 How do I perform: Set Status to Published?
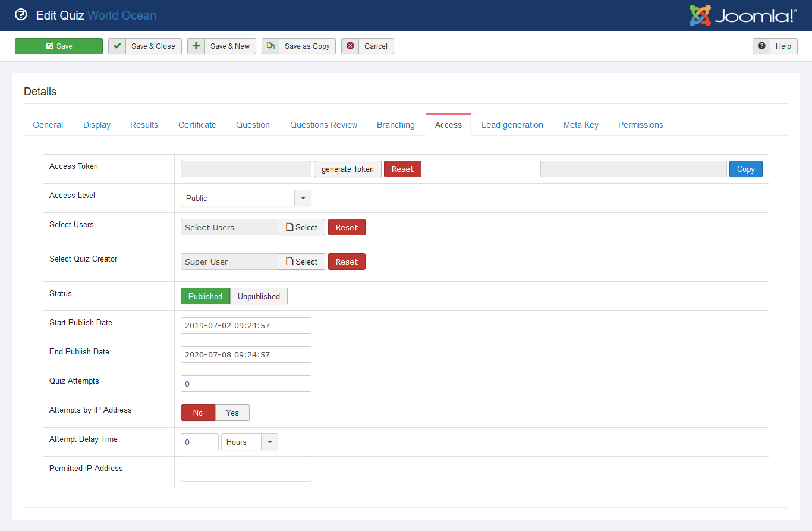coord(205,296)
